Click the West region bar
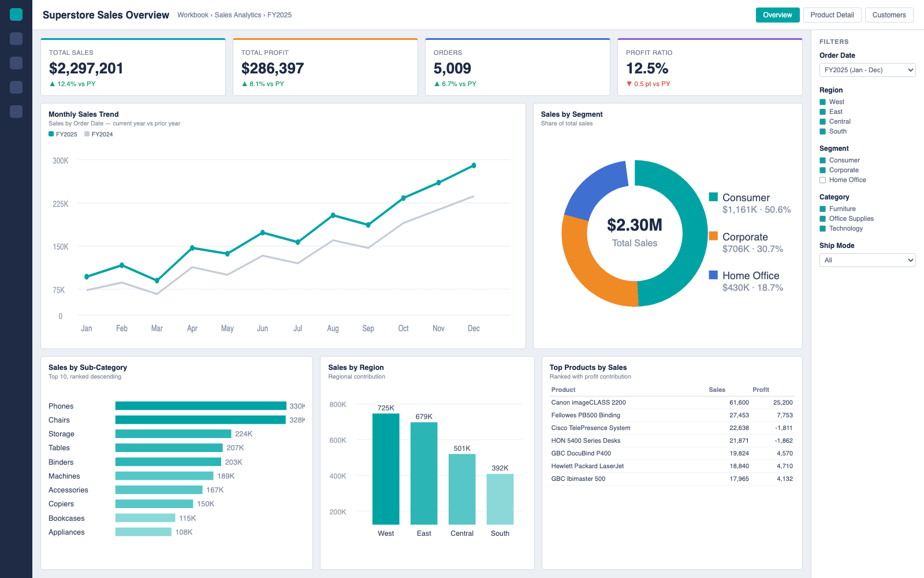The image size is (924, 578). point(386,469)
